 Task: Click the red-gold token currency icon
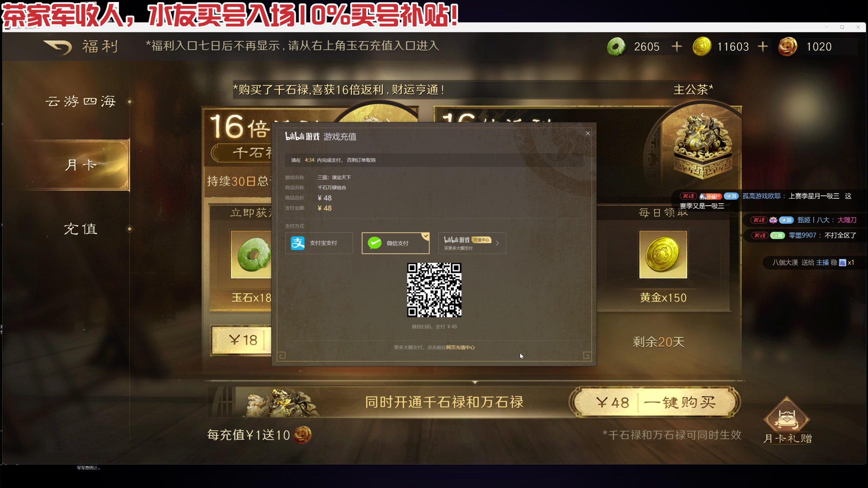[x=787, y=46]
